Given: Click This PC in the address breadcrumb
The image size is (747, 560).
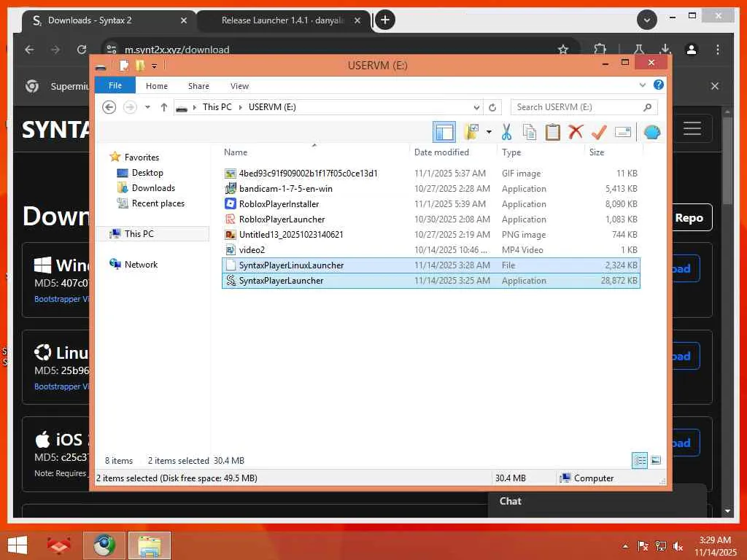Looking at the screenshot, I should click(217, 107).
